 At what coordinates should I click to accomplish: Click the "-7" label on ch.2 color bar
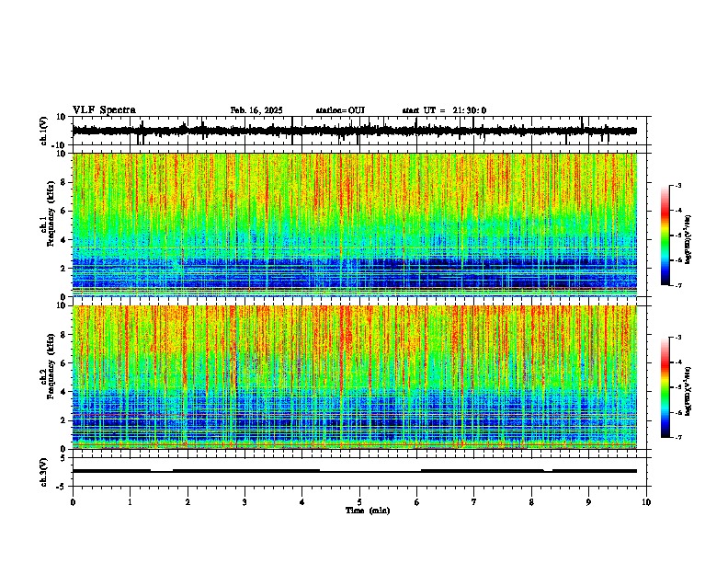tap(678, 437)
